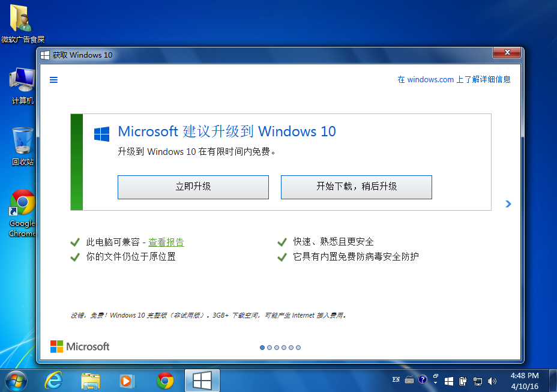Select the first page indicator dot

click(262, 348)
